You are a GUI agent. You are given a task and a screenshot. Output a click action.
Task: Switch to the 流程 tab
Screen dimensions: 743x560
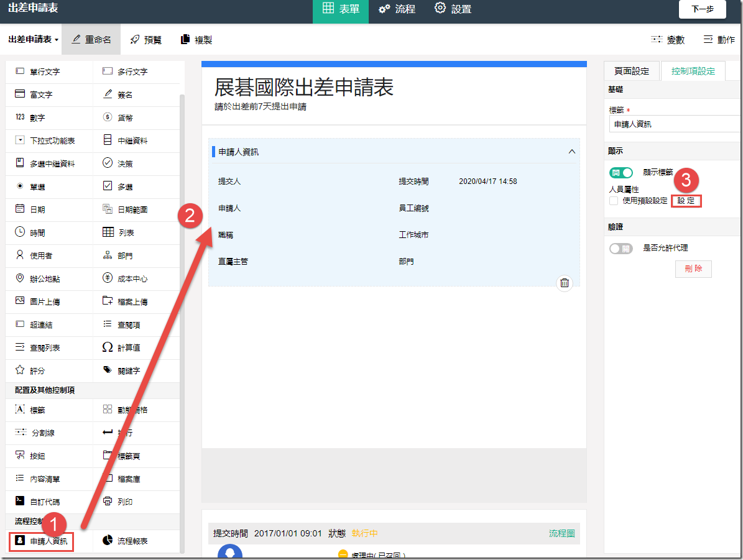(x=397, y=9)
